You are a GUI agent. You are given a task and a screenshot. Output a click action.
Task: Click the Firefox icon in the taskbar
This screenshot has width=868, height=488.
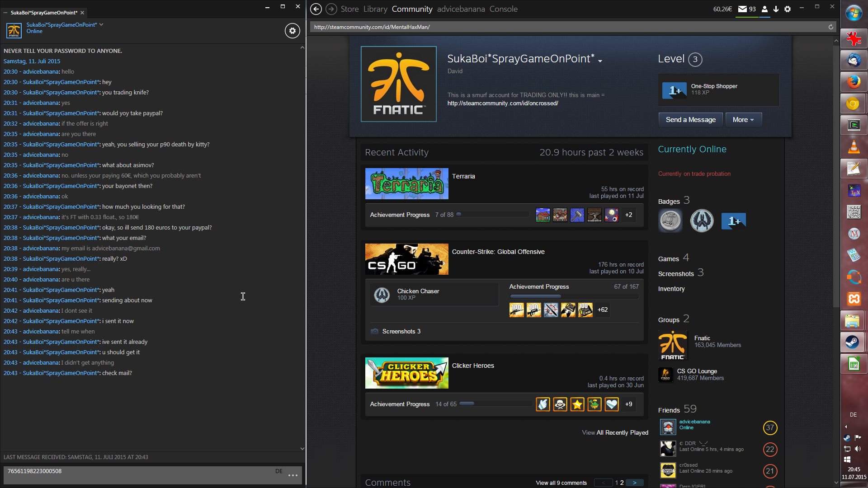click(x=854, y=82)
